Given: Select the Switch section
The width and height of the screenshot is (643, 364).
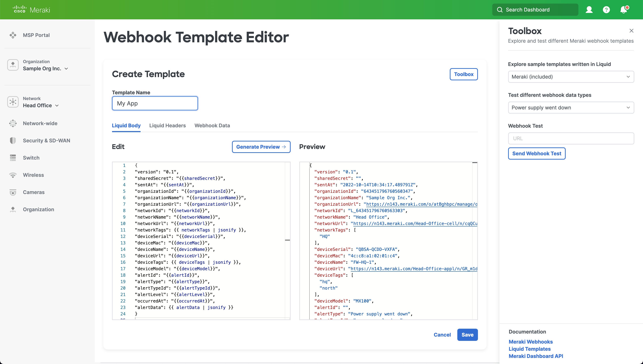Looking at the screenshot, I should point(31,158).
